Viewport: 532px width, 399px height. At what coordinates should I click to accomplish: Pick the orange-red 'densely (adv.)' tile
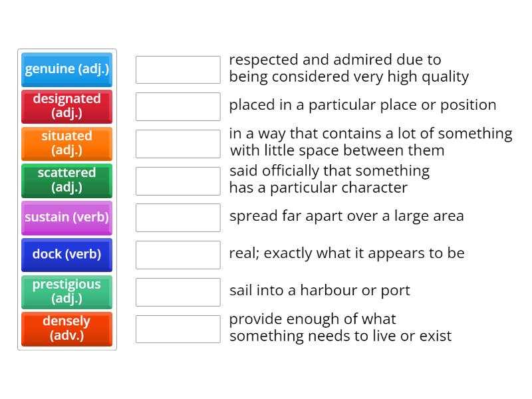coord(66,329)
